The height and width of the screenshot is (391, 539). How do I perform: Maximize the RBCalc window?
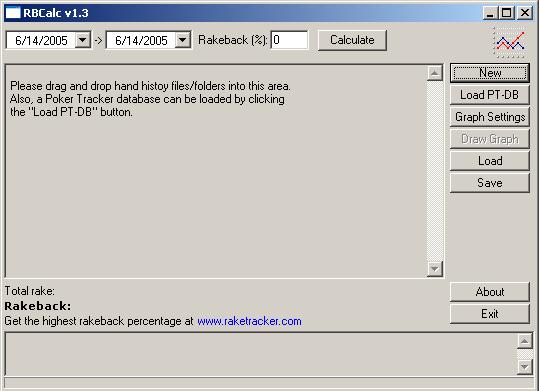[506, 13]
